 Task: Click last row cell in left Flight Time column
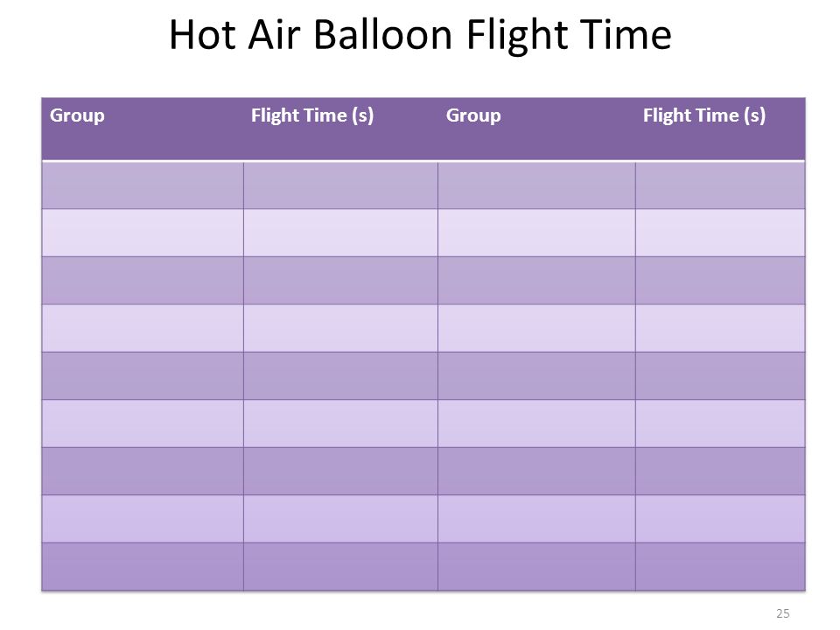coord(340,567)
